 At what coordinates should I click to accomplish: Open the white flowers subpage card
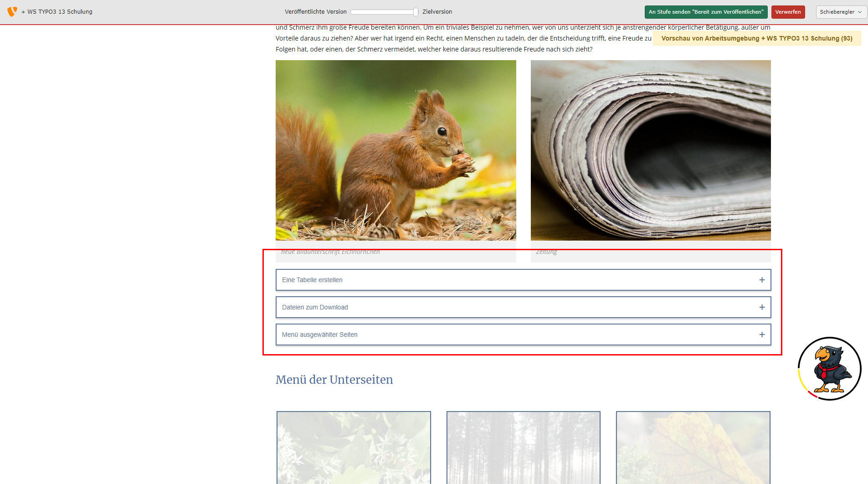click(354, 448)
